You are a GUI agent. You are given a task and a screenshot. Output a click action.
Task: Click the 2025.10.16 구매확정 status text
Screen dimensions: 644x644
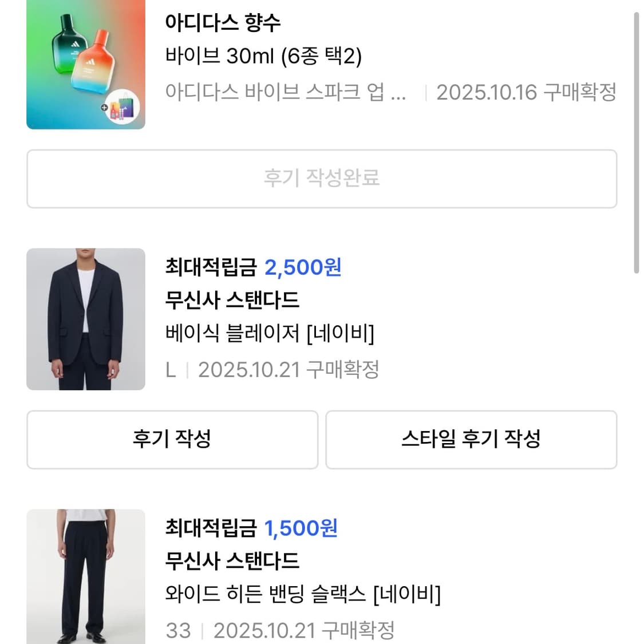pyautogui.click(x=526, y=92)
